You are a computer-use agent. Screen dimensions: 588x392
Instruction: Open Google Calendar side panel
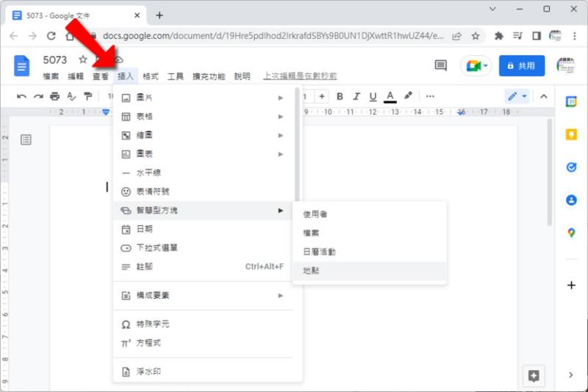(x=571, y=101)
